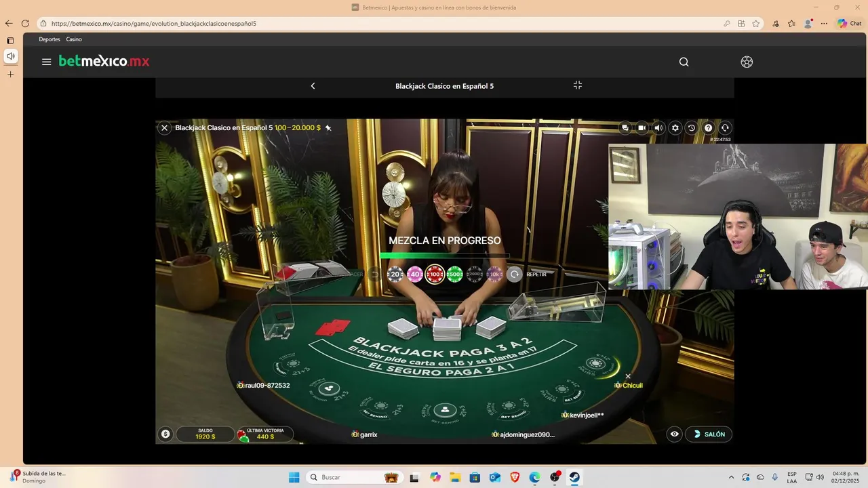Click the browser back arrow
This screenshot has height=488, width=868.
[9, 23]
